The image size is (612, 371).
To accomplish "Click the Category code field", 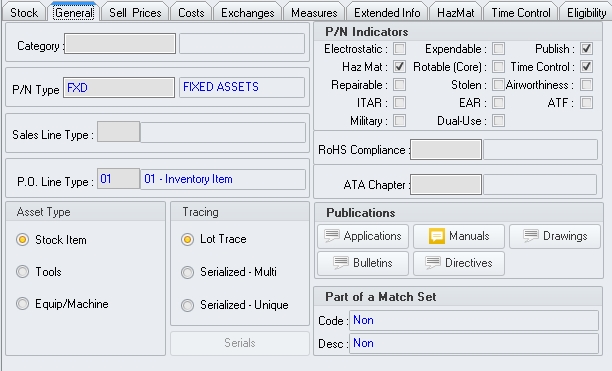I will click(x=120, y=43).
